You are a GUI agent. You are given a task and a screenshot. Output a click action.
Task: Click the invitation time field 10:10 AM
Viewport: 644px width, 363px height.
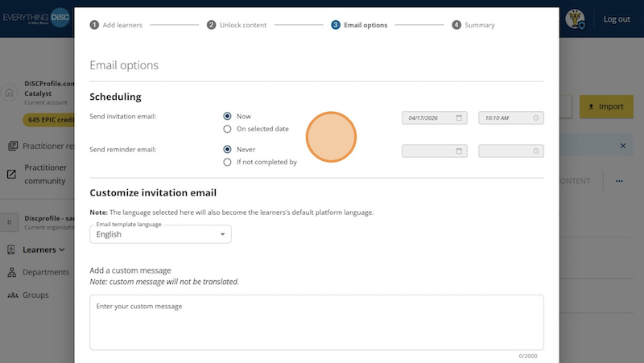point(511,118)
